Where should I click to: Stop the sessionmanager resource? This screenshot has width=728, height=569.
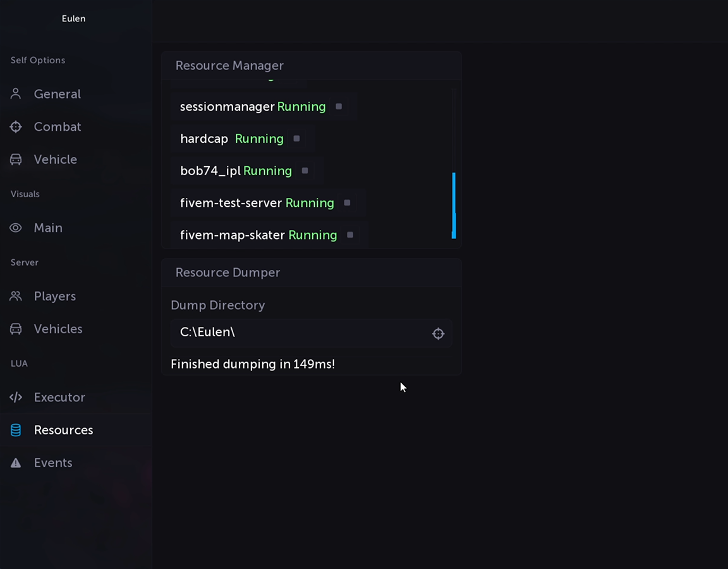(x=339, y=107)
